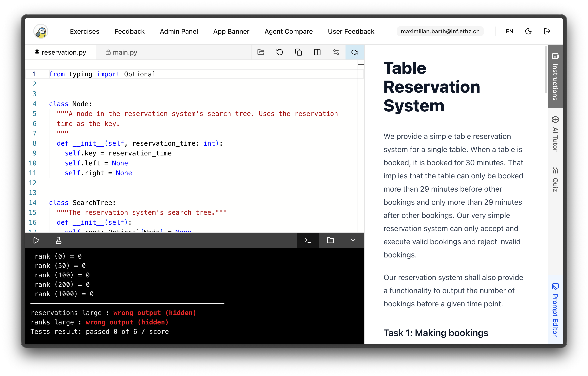
Task: Click the copy icon in editor toolbar
Action: click(x=298, y=52)
